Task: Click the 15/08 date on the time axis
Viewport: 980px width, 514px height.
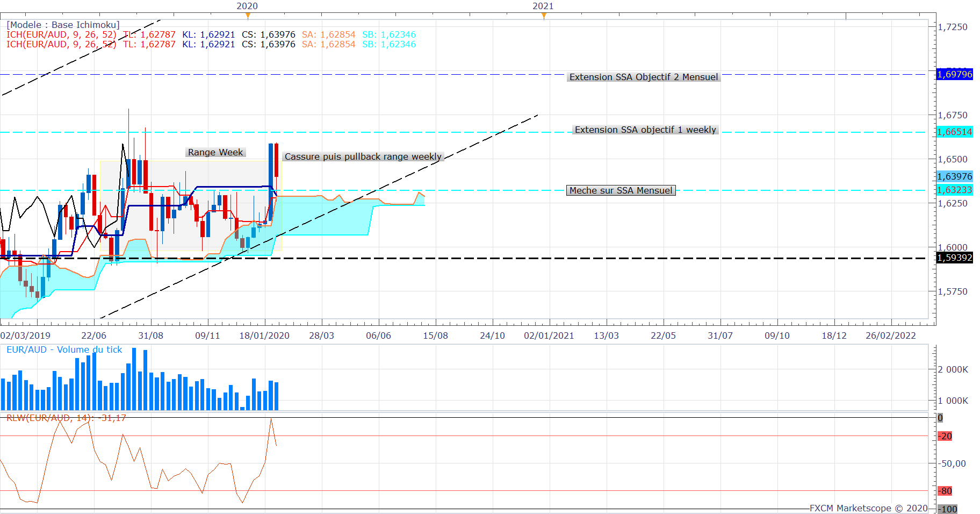Action: click(436, 335)
